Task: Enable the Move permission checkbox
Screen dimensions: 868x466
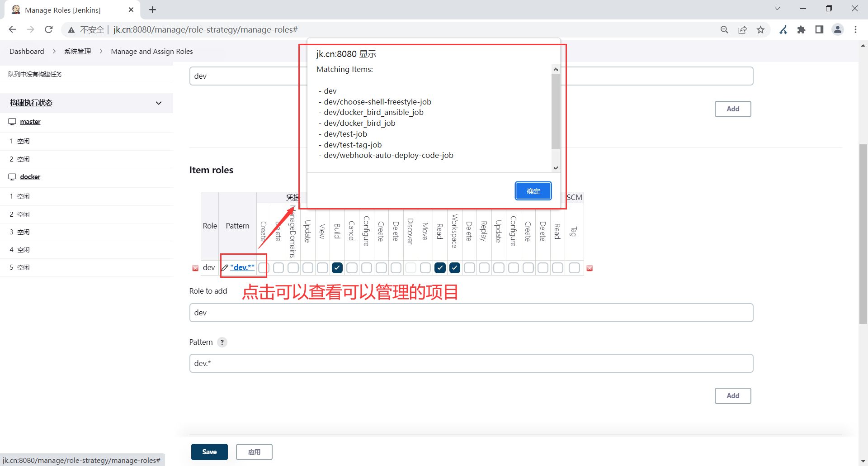Action: [425, 268]
